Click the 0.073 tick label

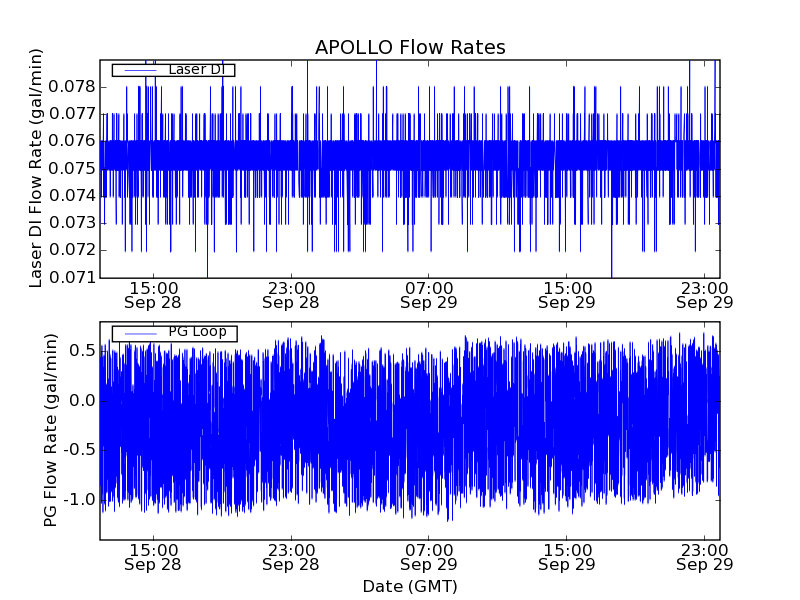tap(72, 223)
